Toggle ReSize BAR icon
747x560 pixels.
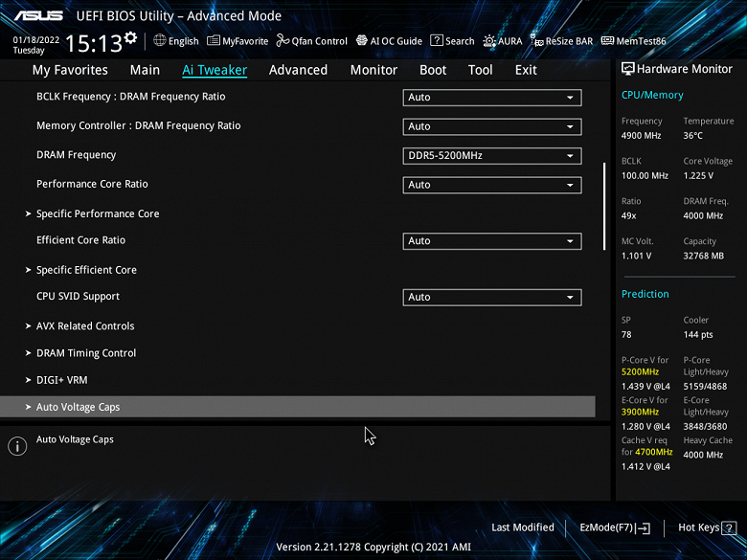click(537, 41)
